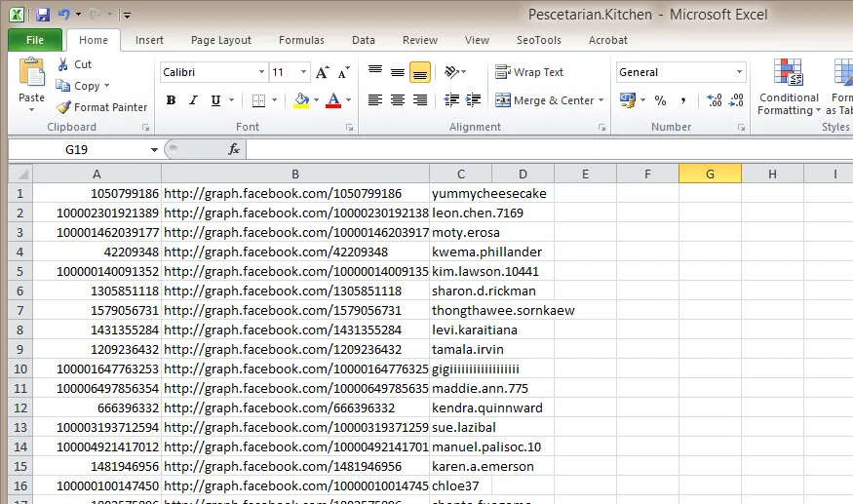Toggle the highlighted Bottom Align button
853x504 pixels.
coord(420,72)
